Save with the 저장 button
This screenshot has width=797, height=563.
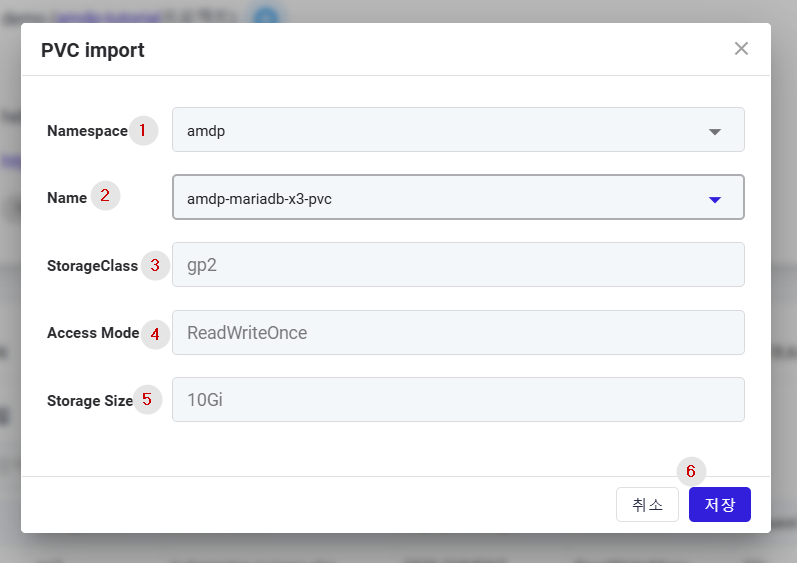[720, 505]
